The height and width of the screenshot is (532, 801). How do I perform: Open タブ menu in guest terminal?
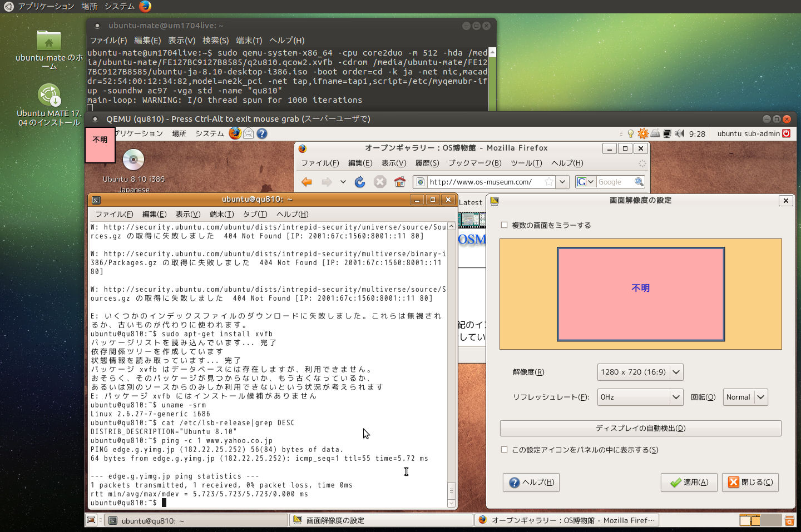pos(255,214)
